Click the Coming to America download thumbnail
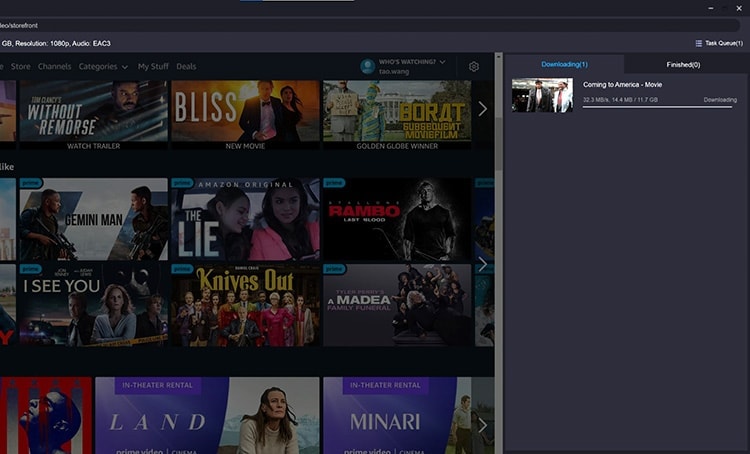This screenshot has width=750, height=454. point(542,96)
